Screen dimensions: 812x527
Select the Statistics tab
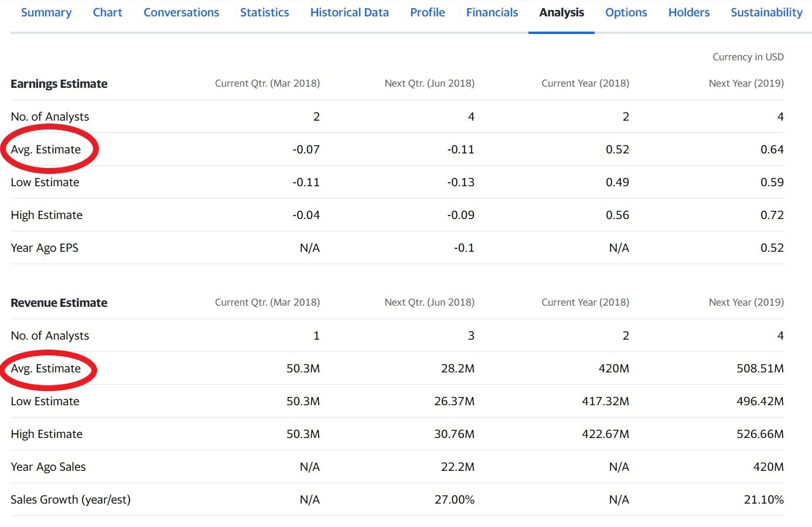pos(264,12)
